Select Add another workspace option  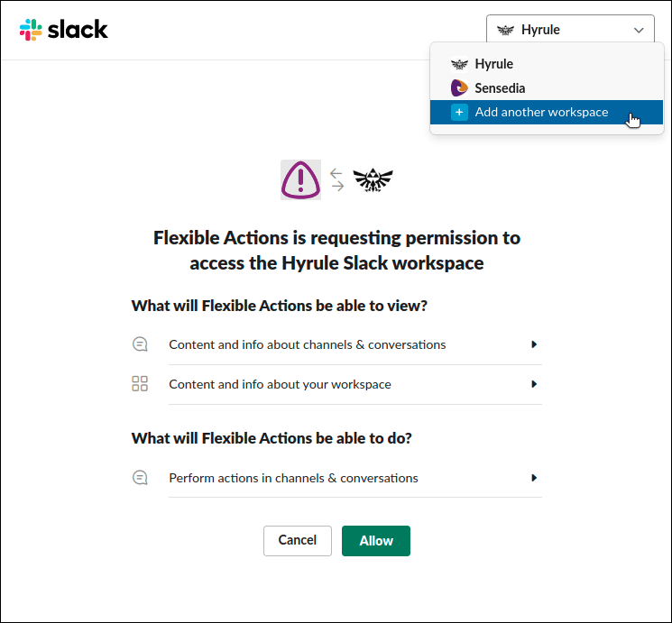click(x=541, y=113)
